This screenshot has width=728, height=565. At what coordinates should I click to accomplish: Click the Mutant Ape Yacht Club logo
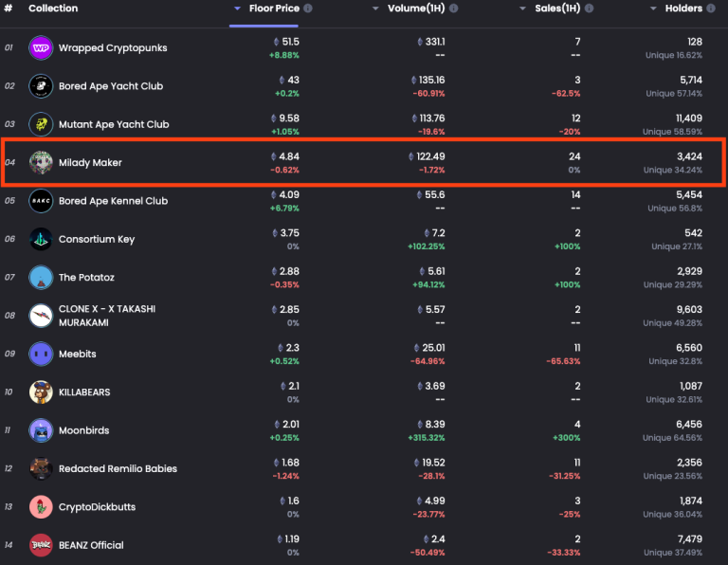(x=41, y=124)
